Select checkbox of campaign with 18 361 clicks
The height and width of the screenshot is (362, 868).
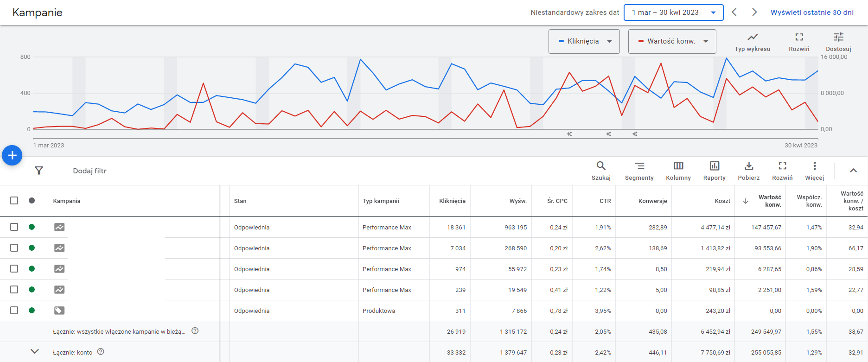pos(14,227)
